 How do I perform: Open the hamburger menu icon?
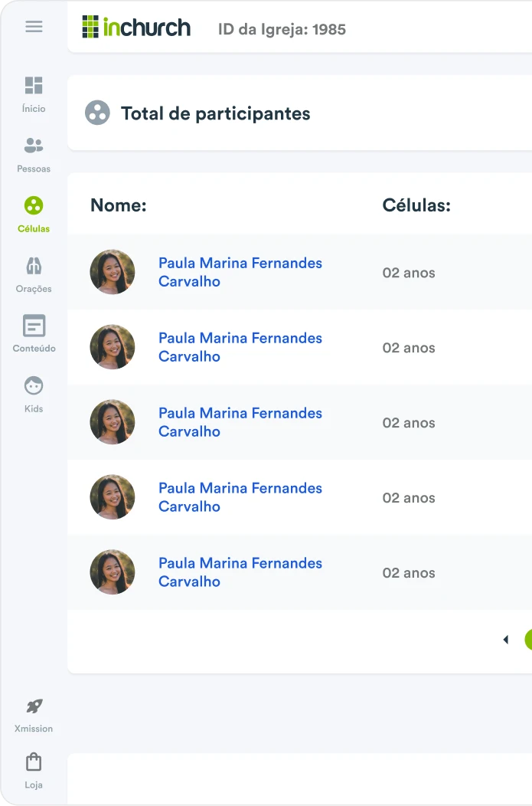pos(34,26)
